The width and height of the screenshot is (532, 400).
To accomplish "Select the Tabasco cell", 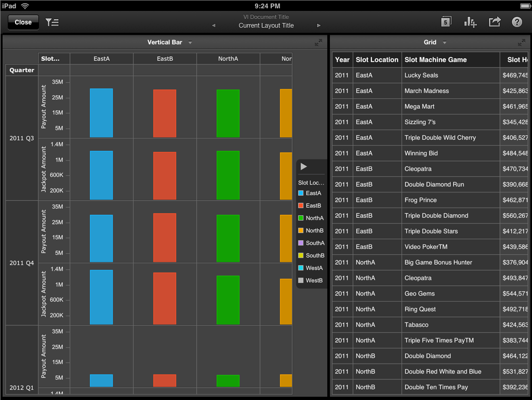I will (x=450, y=325).
